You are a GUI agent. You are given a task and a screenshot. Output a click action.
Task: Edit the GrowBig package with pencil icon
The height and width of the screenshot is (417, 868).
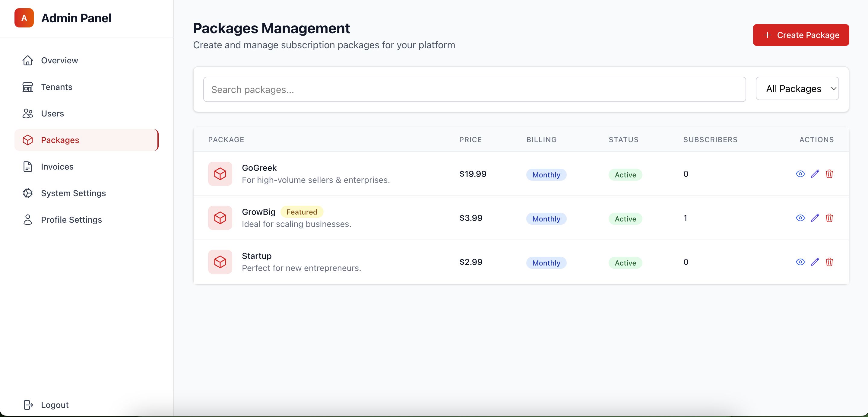coord(815,218)
